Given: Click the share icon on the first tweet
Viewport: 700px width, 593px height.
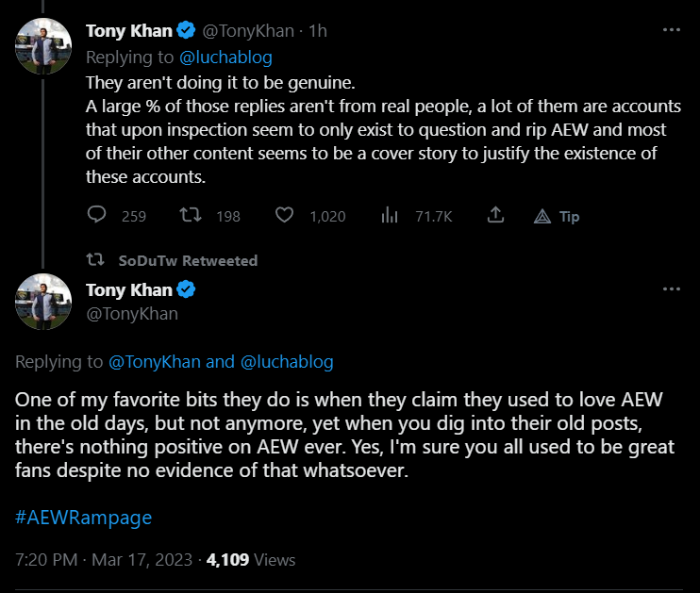Looking at the screenshot, I should pyautogui.click(x=494, y=216).
